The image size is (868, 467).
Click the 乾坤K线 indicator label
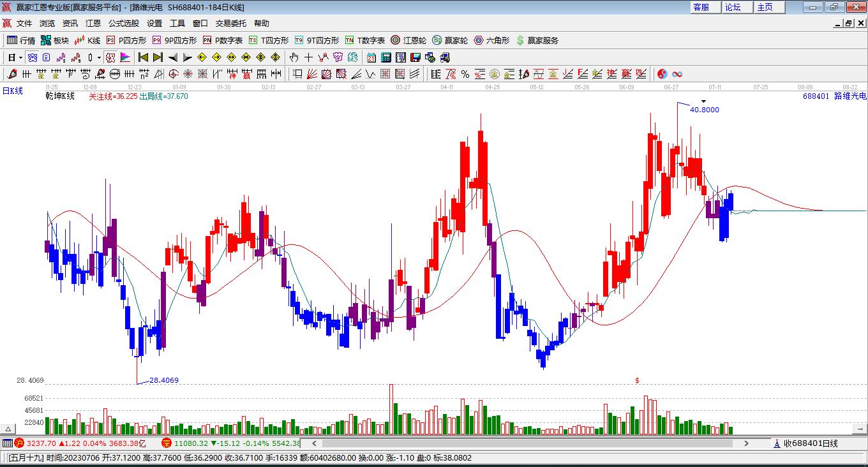coord(60,96)
